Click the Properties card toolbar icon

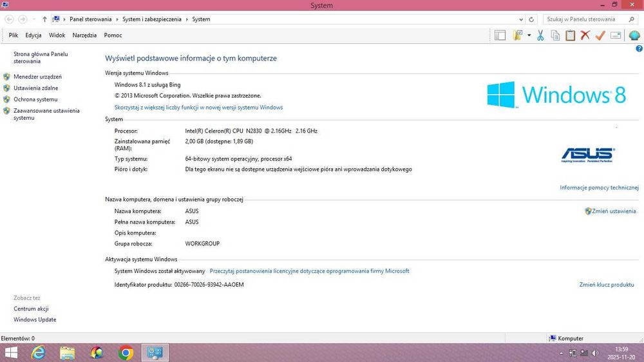[615, 35]
